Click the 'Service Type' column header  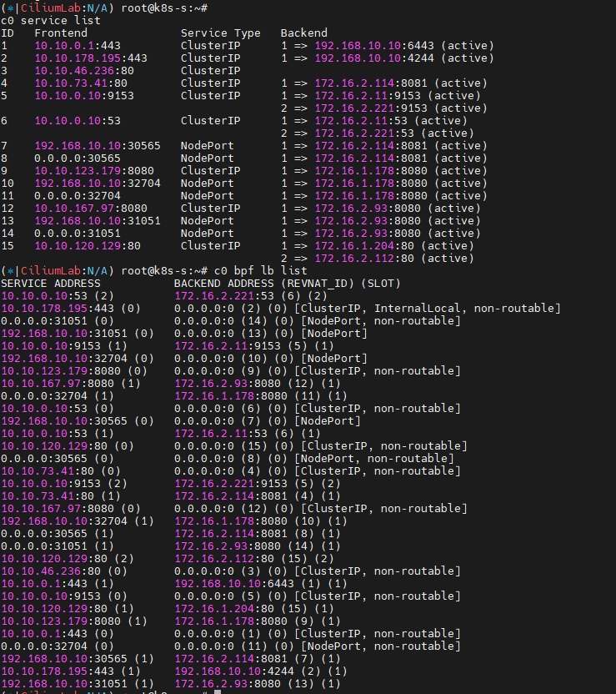point(220,33)
